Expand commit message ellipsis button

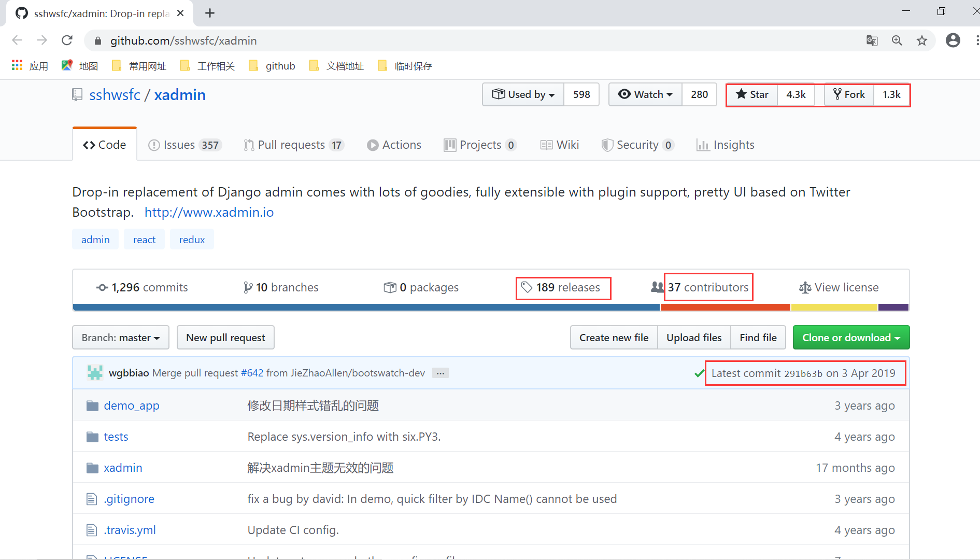[441, 373]
